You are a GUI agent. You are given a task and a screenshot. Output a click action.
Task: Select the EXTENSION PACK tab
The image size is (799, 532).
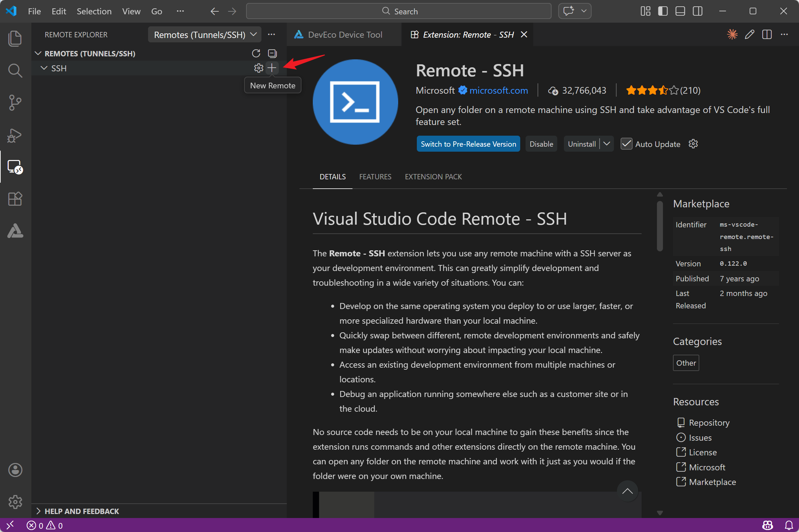[433, 177]
